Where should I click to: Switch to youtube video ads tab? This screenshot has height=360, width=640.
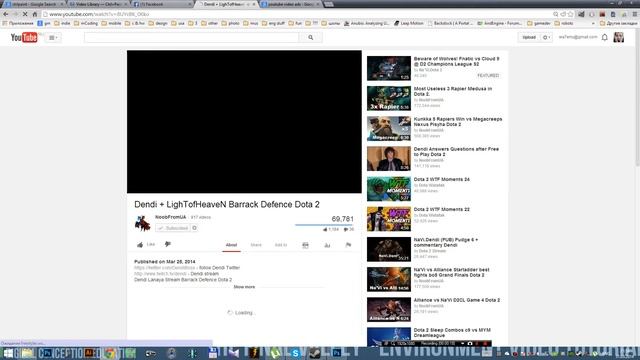[x=291, y=4]
